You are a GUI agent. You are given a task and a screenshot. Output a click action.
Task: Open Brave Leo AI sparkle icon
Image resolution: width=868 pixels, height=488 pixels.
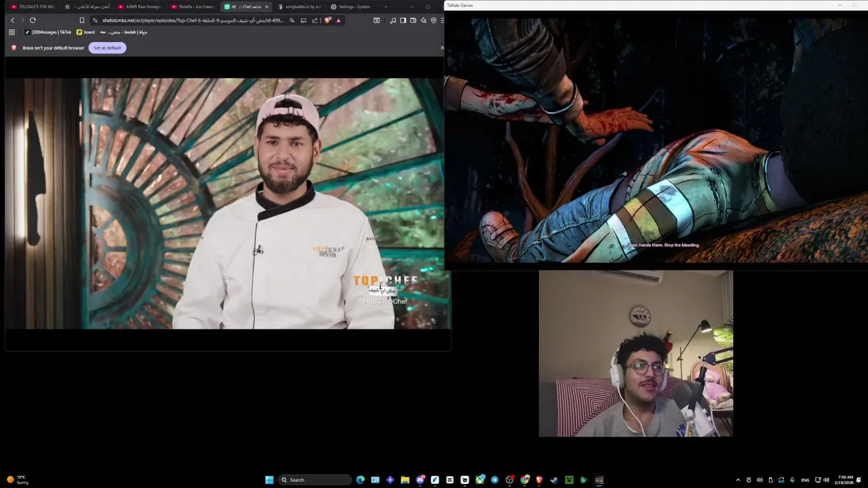click(423, 20)
